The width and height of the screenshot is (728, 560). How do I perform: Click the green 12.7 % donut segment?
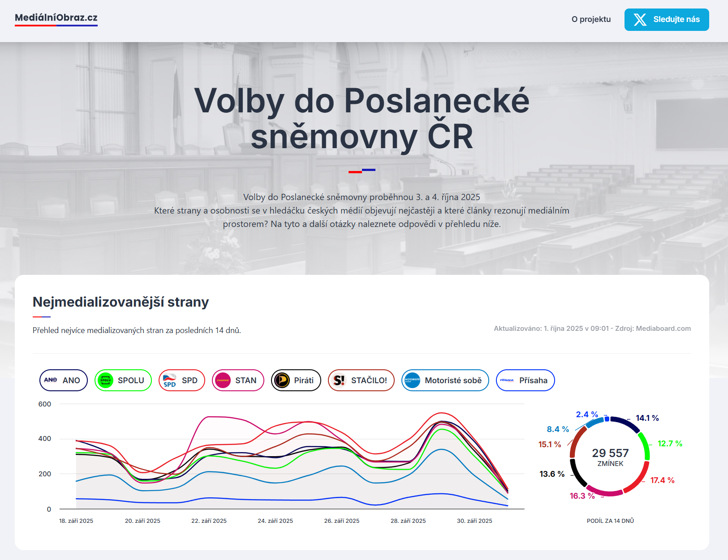(x=645, y=445)
